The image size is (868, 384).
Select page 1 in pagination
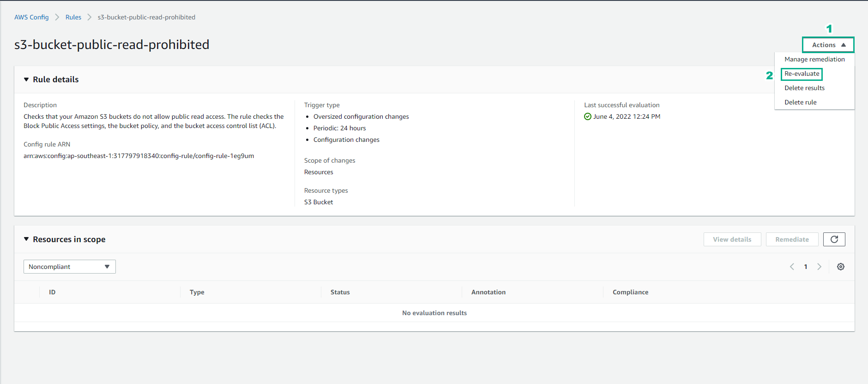[x=806, y=267]
